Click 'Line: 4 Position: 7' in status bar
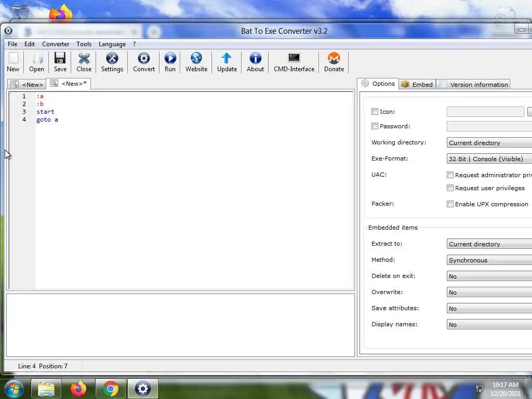The height and width of the screenshot is (399, 532). click(43, 366)
